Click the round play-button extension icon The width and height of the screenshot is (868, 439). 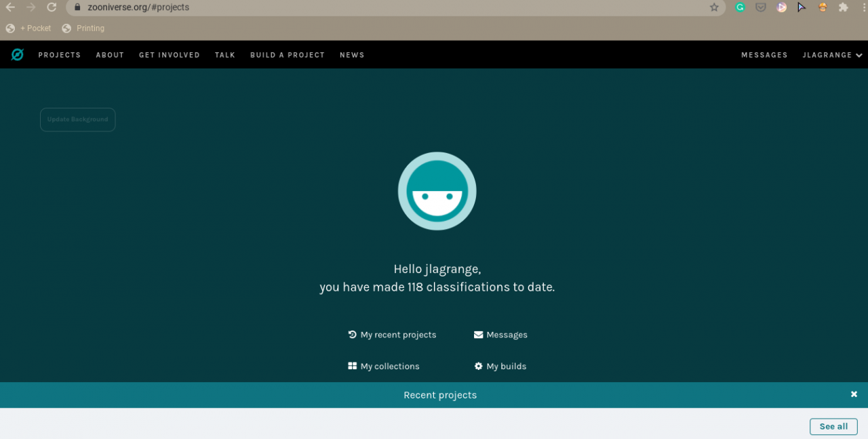[x=782, y=7]
